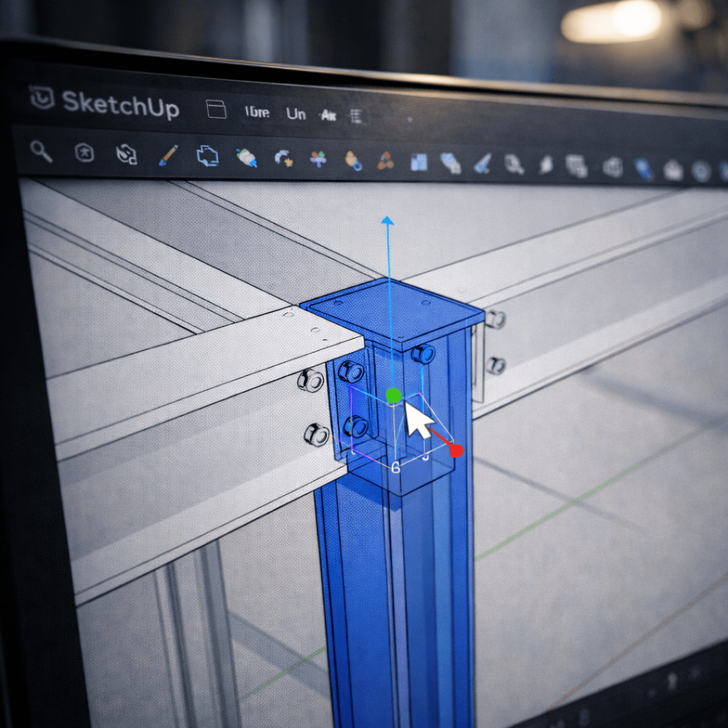Click the orange three-circle icon in toolbar
This screenshot has width=728, height=728.
click(x=385, y=161)
